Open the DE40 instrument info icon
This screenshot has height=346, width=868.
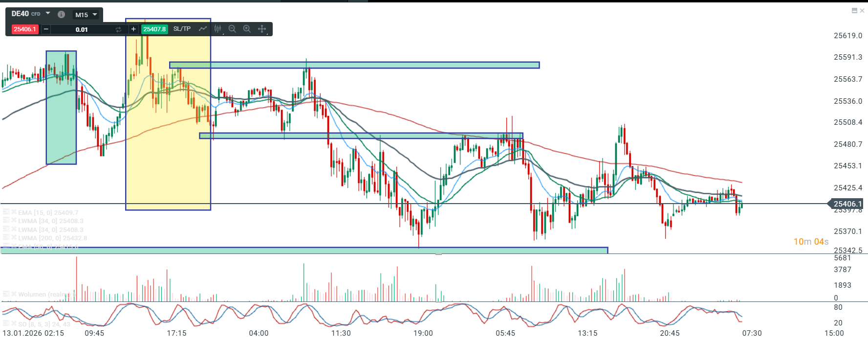(x=61, y=14)
